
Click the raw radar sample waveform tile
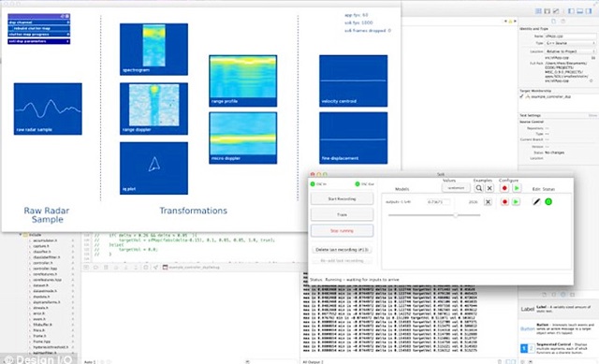pos(48,109)
